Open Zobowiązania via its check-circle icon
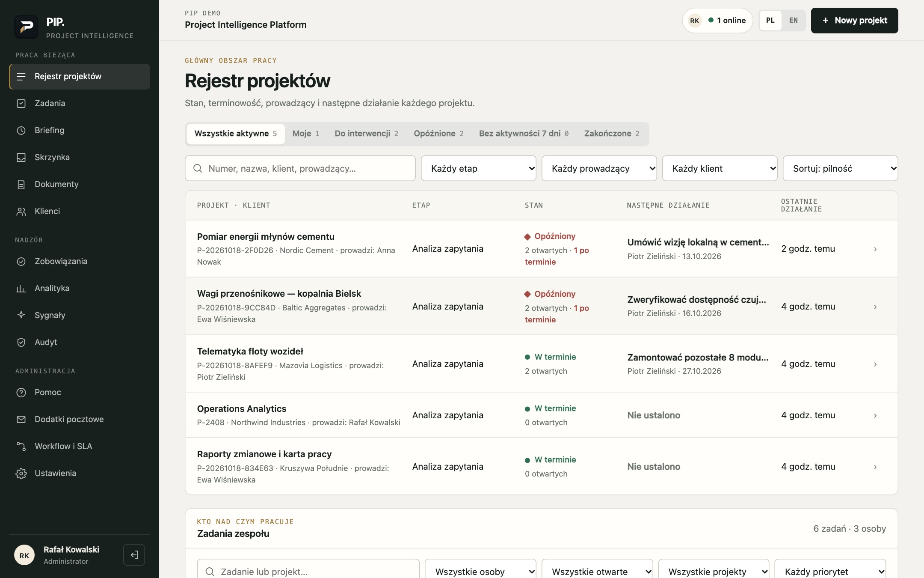The image size is (924, 578). [21, 262]
